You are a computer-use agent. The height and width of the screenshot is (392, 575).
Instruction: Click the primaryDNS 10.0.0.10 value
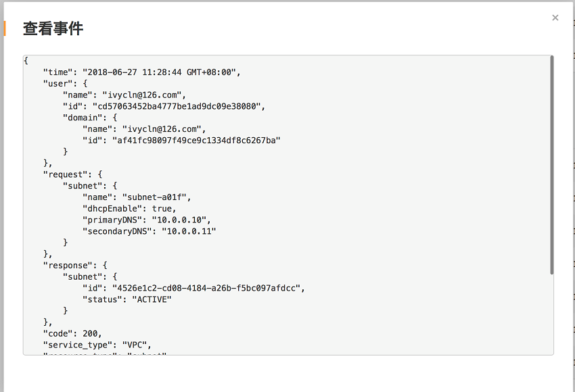click(179, 220)
